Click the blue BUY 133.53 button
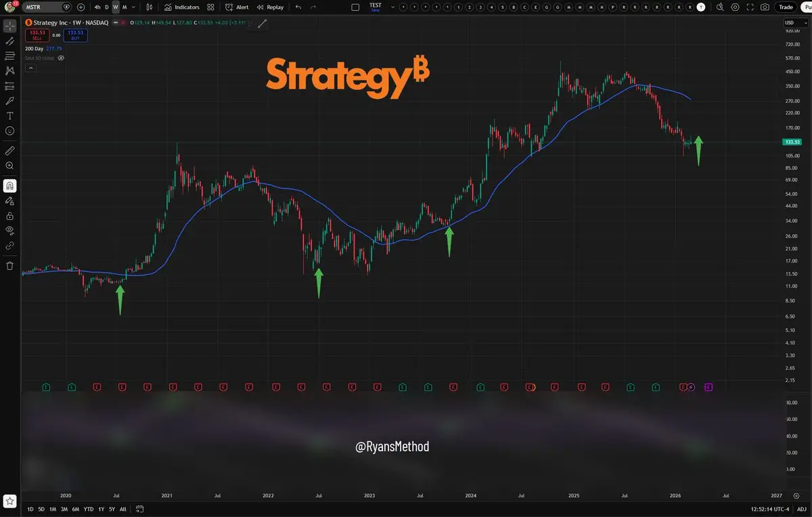 point(75,35)
